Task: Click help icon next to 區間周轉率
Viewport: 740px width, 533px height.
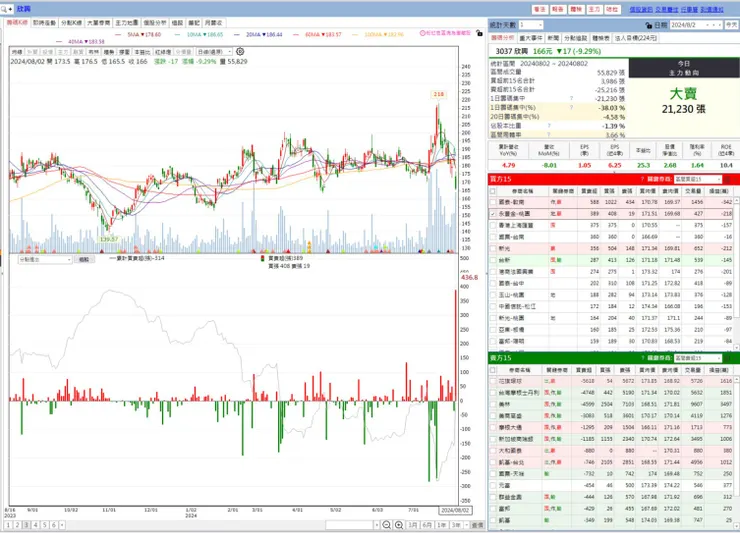Action: [549, 135]
